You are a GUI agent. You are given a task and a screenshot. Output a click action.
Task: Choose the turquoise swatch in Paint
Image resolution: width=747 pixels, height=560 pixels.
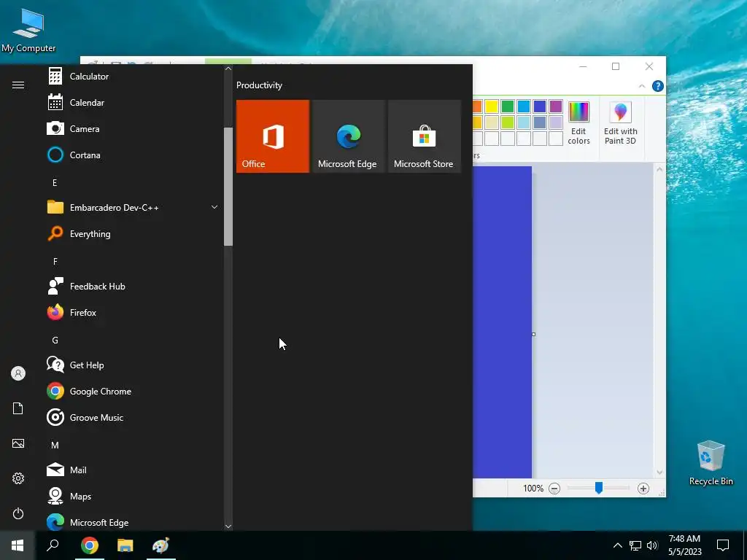click(x=524, y=106)
